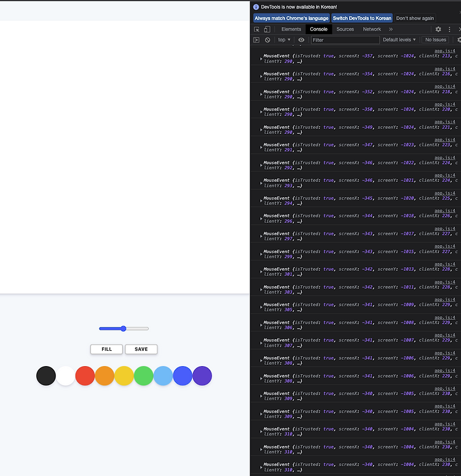
Task: Open DevTools three-dot customize menu
Action: point(449,29)
